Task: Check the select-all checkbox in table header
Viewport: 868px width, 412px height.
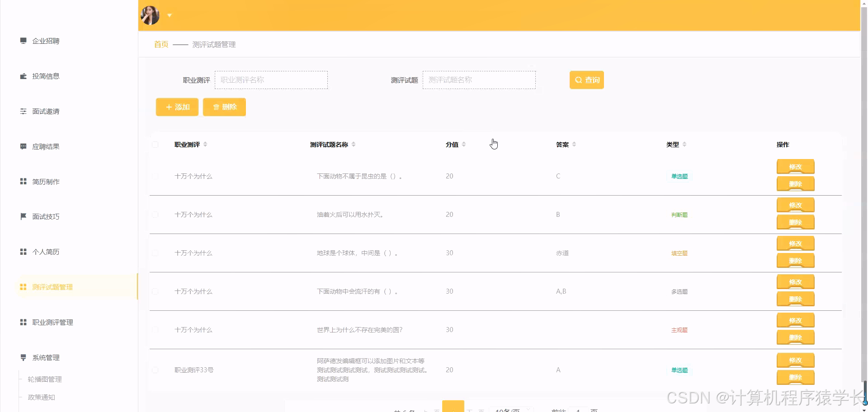Action: click(155, 144)
